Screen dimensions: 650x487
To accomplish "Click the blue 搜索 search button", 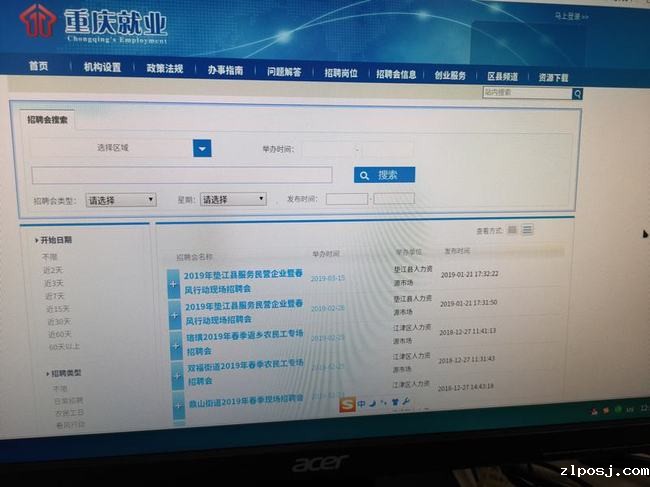I will pos(385,175).
